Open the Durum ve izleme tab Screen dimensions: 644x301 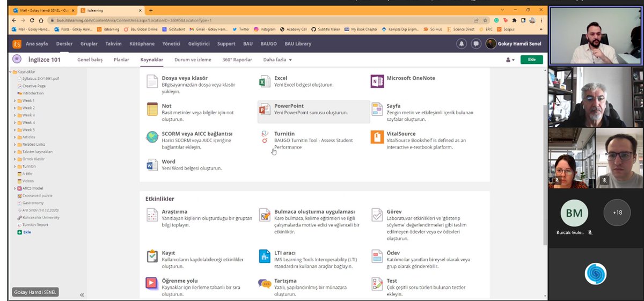(x=193, y=60)
